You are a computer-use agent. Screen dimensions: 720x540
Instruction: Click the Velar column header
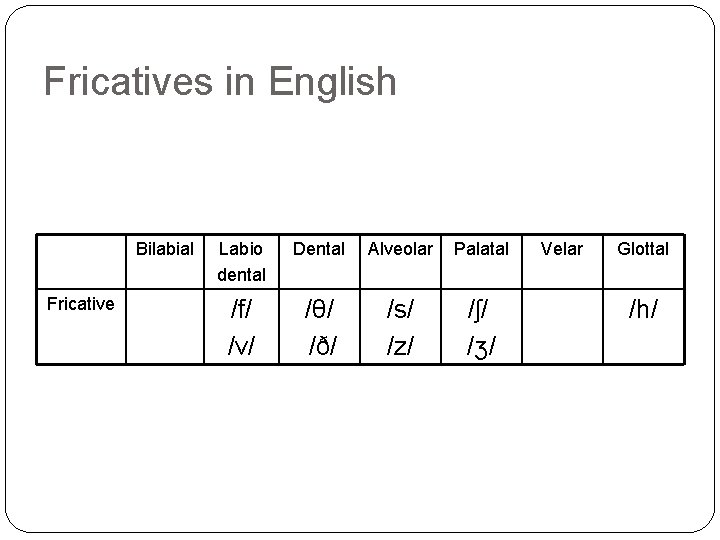click(562, 248)
